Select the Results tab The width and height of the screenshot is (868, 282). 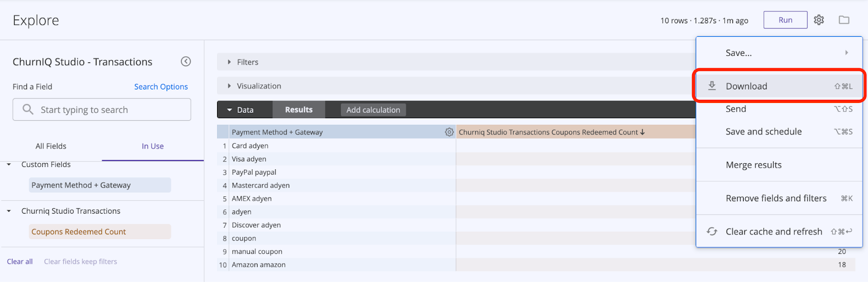[299, 110]
